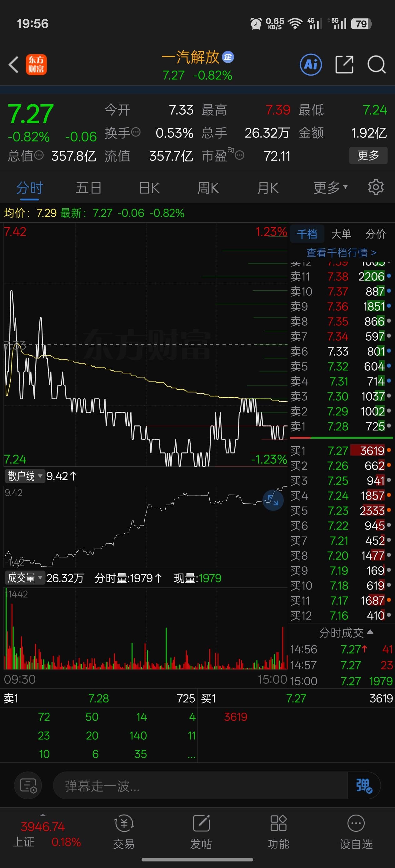This screenshot has height=868, width=395.
Task: Toggle the 弹 bullet comment icon
Action: pyautogui.click(x=364, y=786)
